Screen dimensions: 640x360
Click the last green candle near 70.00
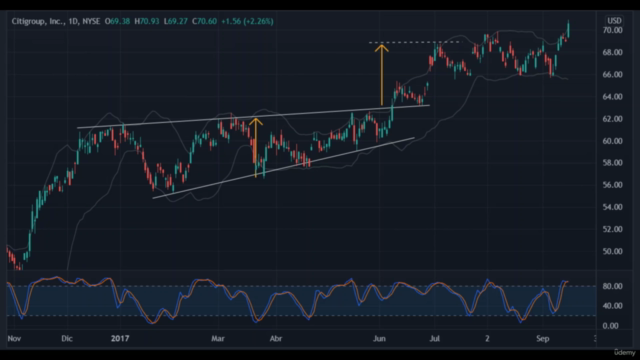(568, 29)
